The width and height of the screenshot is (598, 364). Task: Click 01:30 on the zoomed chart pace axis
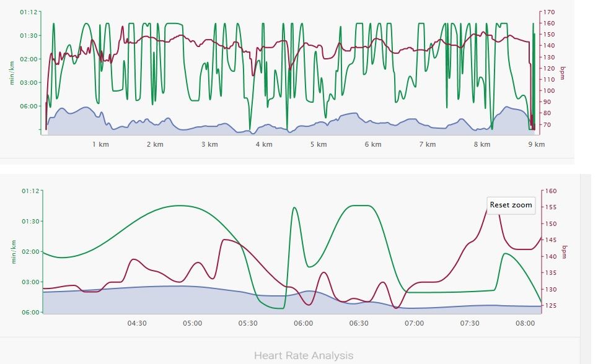(30, 222)
